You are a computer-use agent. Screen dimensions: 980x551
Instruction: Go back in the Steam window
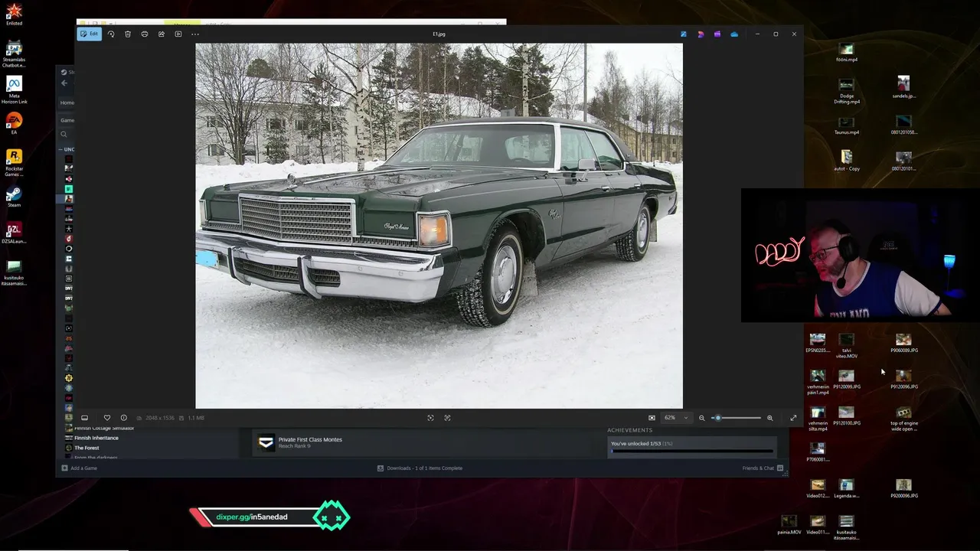pos(64,83)
